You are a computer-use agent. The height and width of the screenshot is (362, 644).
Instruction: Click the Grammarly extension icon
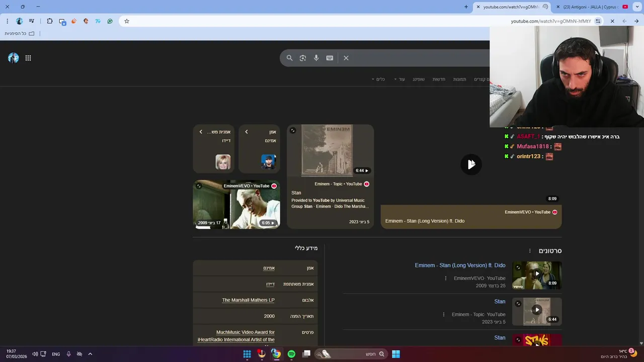click(x=110, y=21)
